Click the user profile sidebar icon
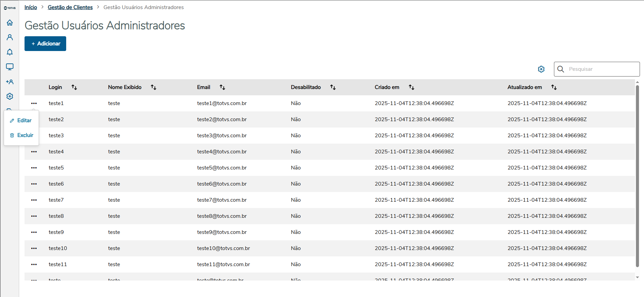This screenshot has height=297, width=644. [x=10, y=37]
